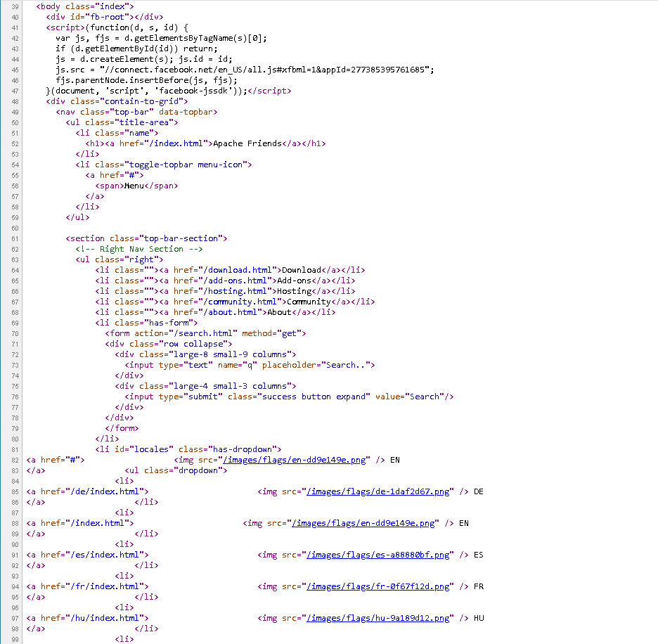The width and height of the screenshot is (658, 644).
Task: Click line number 82 in the gutter
Action: coord(15,460)
